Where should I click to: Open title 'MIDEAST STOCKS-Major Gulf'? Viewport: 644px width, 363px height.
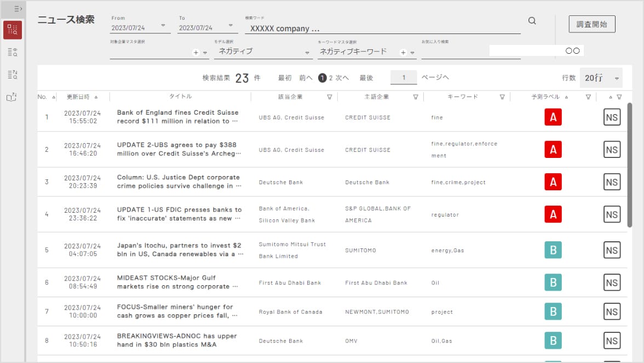pos(177,282)
